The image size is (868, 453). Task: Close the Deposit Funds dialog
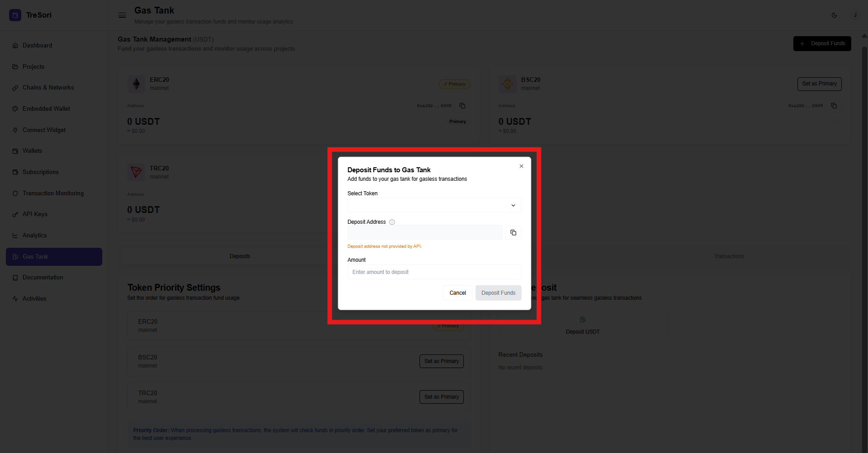click(x=521, y=166)
